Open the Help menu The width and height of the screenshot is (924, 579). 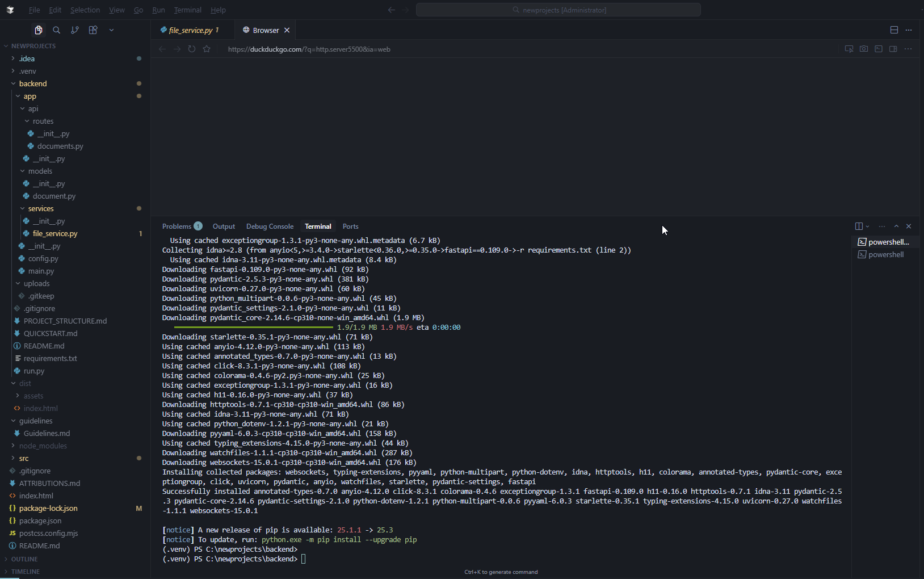(218, 10)
